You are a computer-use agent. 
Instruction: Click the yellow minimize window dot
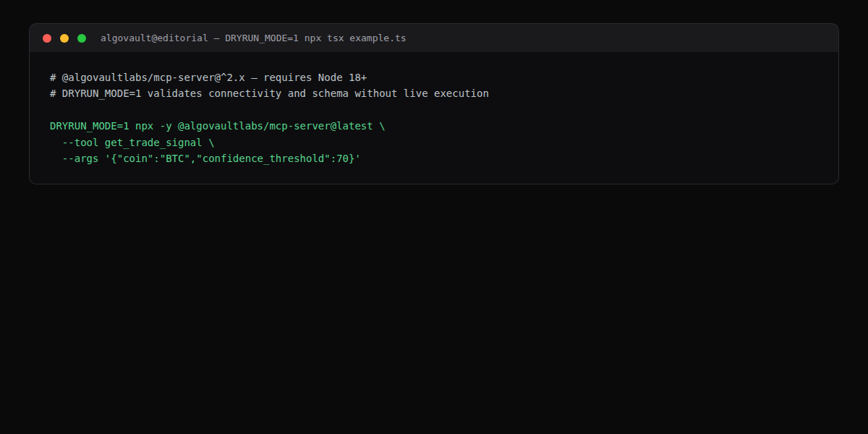(x=64, y=38)
